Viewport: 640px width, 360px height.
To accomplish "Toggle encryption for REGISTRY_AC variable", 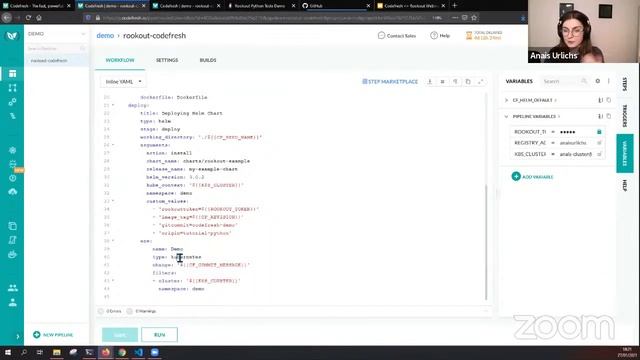I will click(x=599, y=143).
